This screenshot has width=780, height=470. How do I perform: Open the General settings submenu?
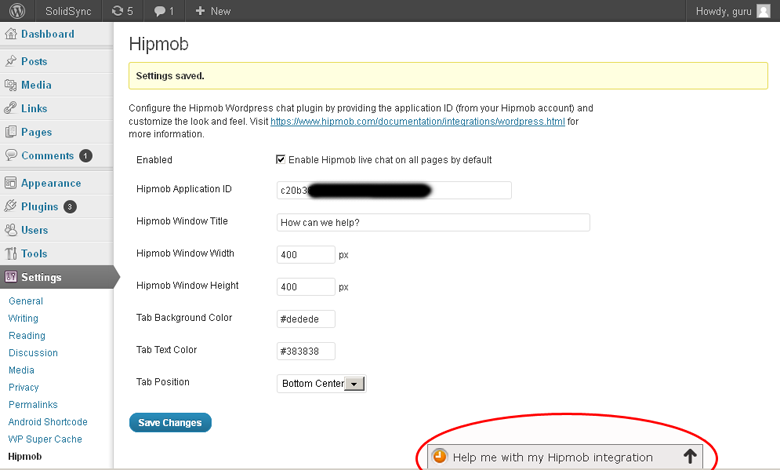pyautogui.click(x=26, y=301)
